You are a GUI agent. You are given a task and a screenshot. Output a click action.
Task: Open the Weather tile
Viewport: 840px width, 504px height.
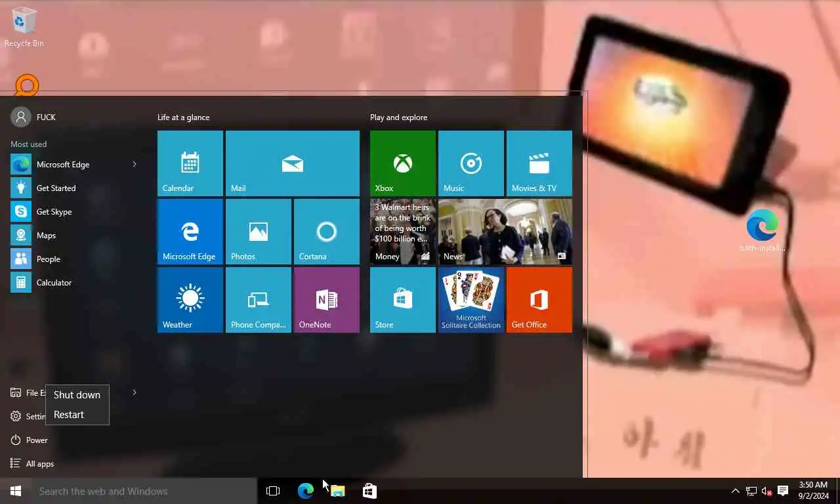[190, 300]
